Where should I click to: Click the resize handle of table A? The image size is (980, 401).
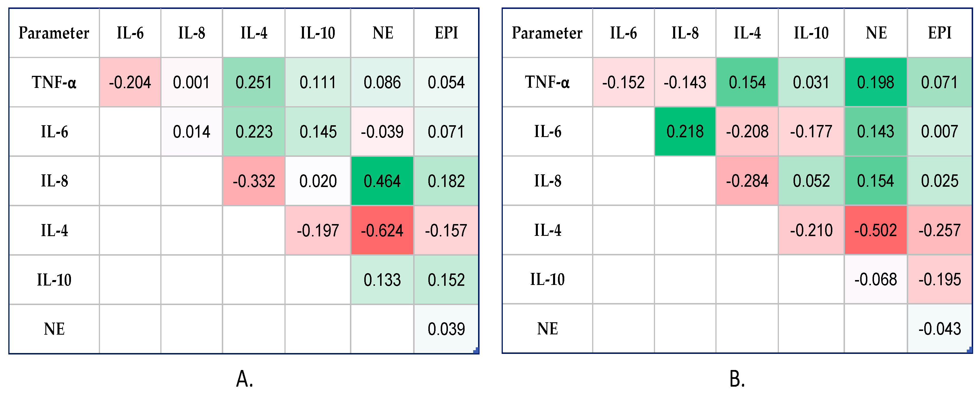tap(476, 351)
